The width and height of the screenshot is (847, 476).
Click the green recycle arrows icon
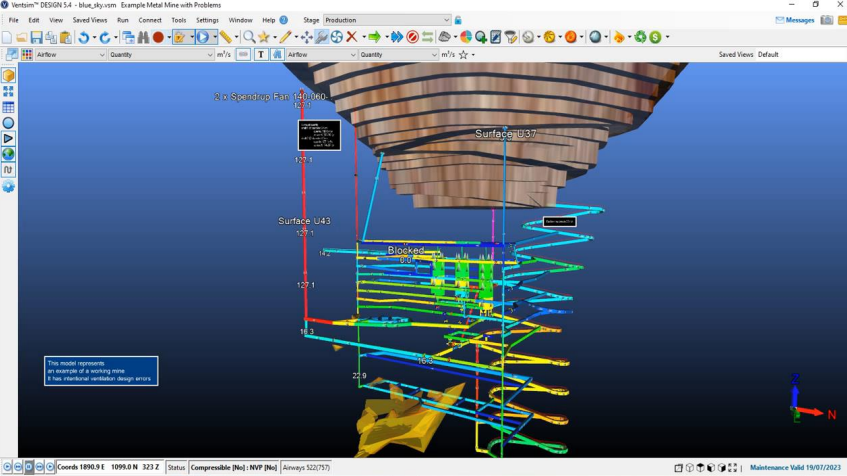click(x=640, y=37)
